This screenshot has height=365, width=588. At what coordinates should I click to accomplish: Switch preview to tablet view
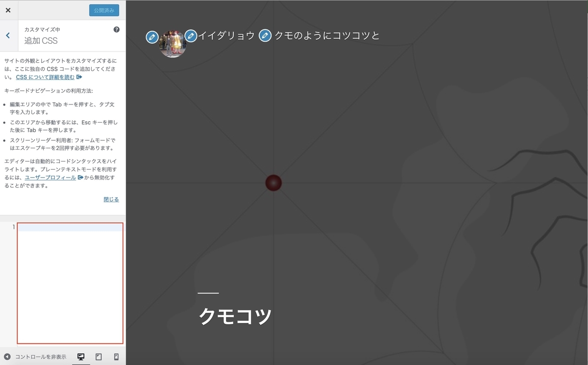point(98,357)
